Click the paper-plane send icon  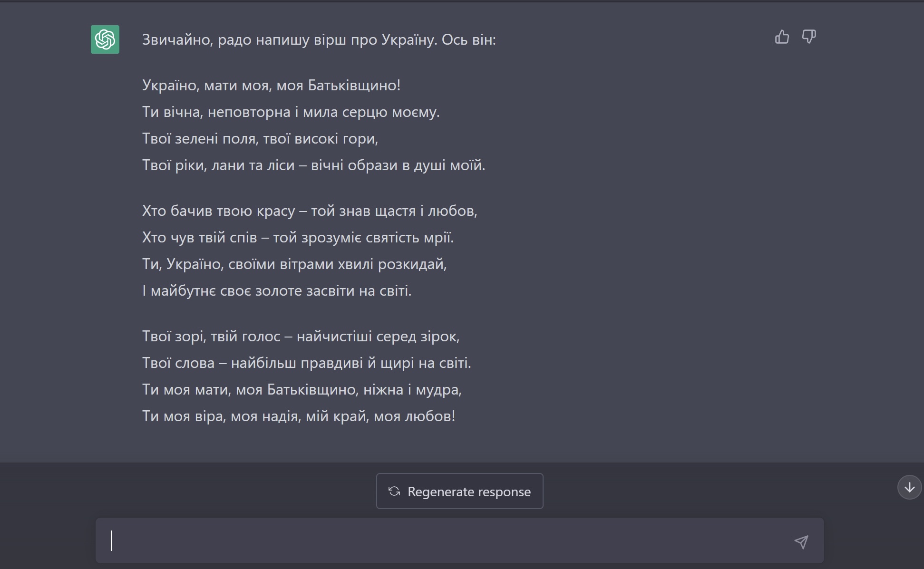801,542
